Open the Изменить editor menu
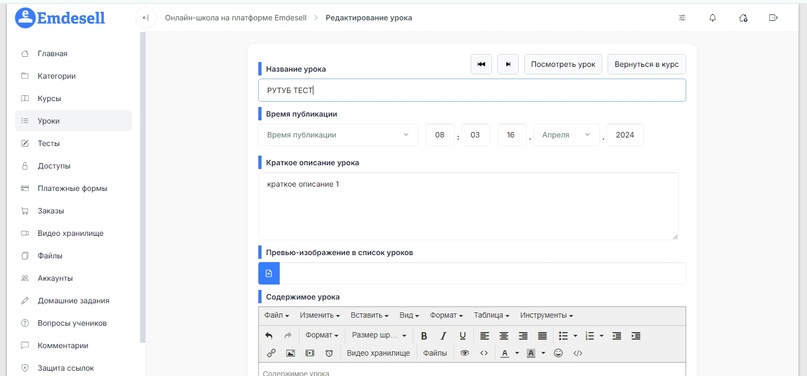The image size is (807, 376). 320,315
